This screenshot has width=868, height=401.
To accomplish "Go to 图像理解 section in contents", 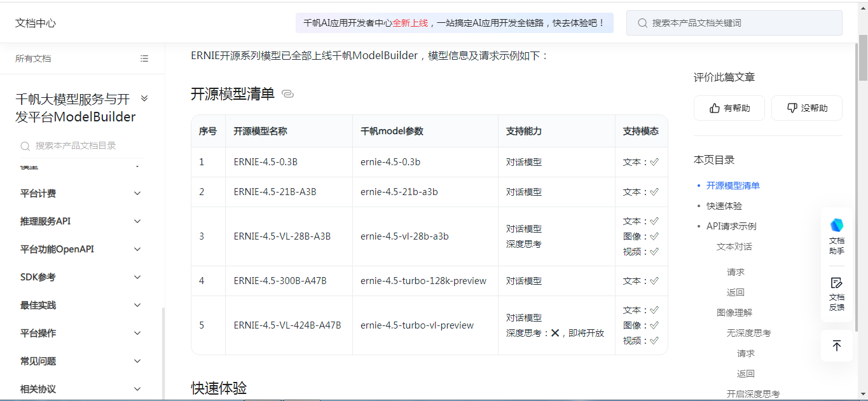I will point(734,313).
